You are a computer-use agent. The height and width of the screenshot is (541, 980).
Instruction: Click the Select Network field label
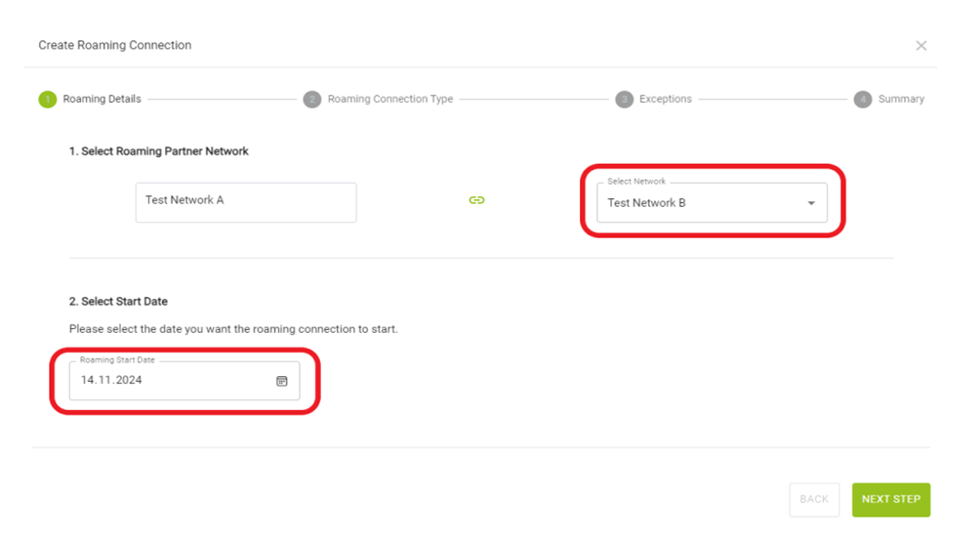(x=636, y=182)
